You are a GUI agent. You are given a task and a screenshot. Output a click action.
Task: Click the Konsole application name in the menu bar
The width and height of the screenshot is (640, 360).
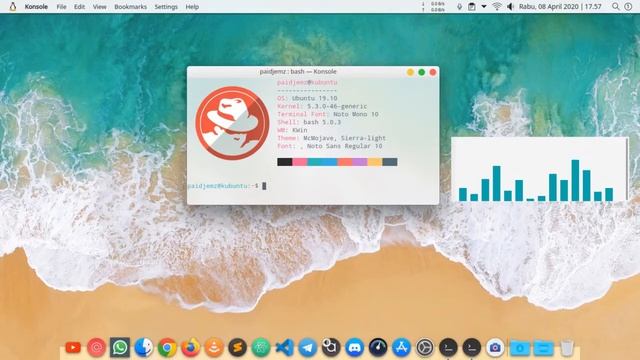click(36, 7)
